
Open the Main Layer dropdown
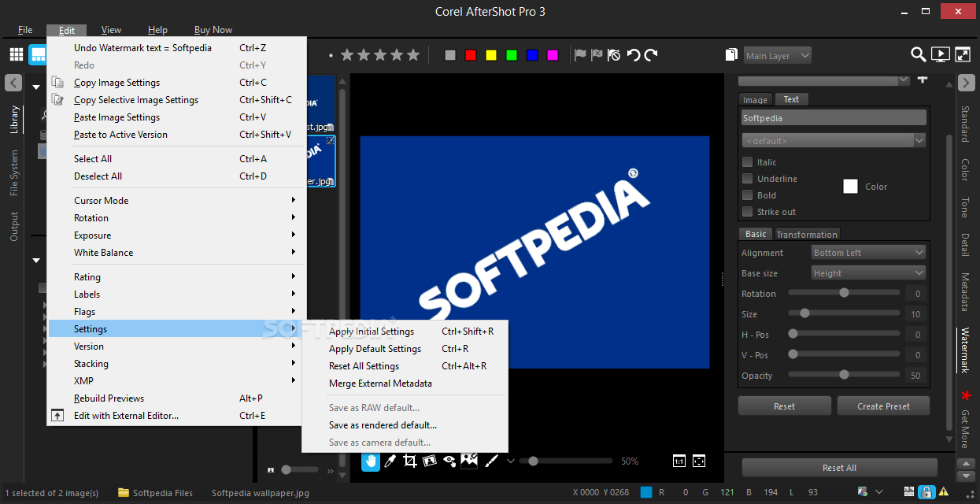(778, 56)
